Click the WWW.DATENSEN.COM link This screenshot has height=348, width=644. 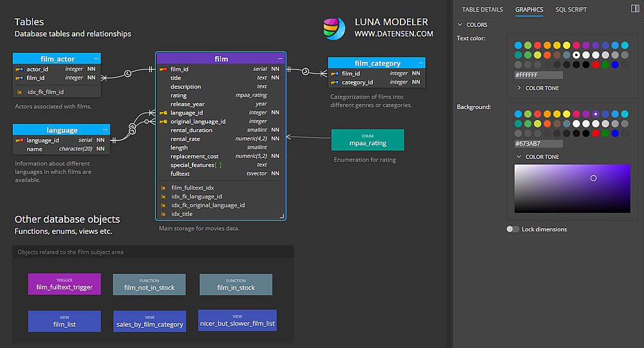393,34
